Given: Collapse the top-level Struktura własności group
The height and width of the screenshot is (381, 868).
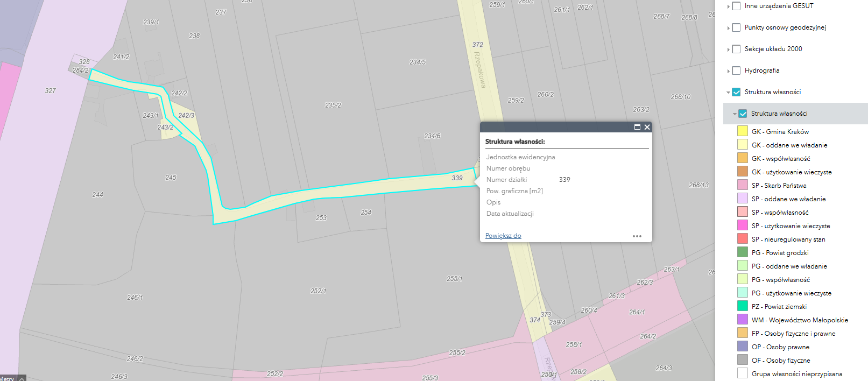Looking at the screenshot, I should [x=728, y=93].
